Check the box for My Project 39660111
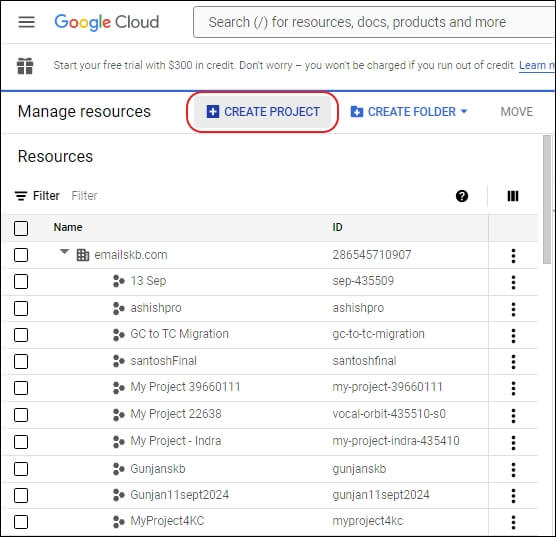 tap(21, 388)
